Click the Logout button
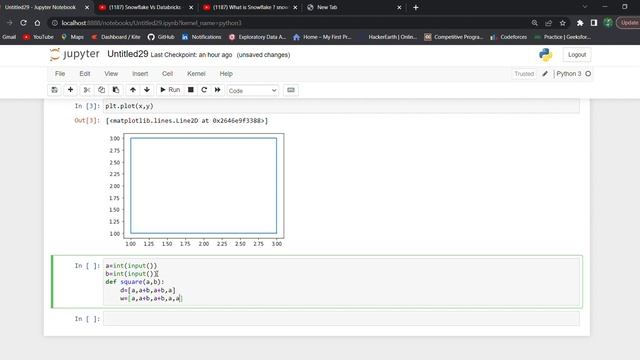This screenshot has height=360, width=640. point(577,55)
